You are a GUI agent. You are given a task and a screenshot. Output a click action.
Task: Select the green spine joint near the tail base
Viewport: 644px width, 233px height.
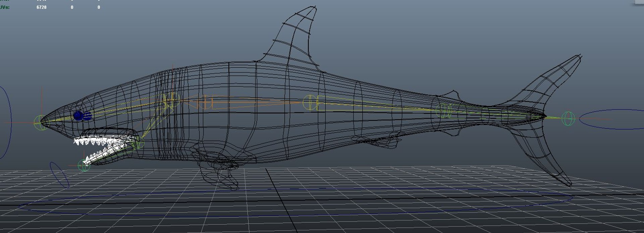(x=443, y=110)
